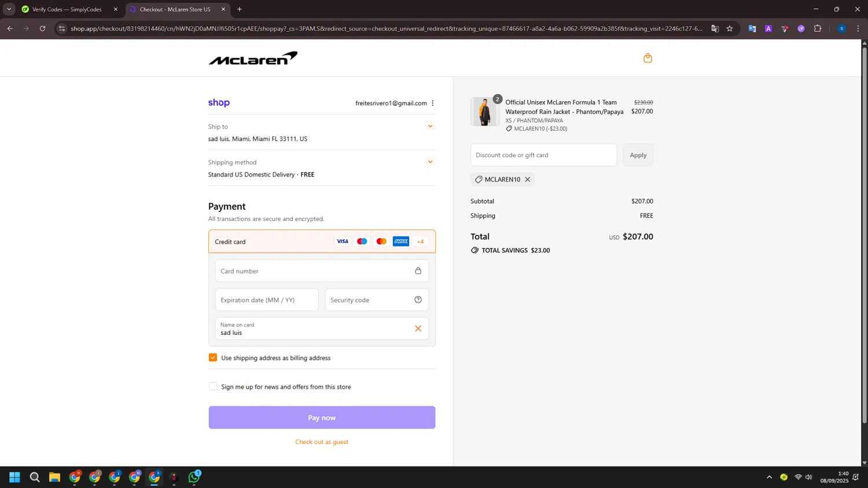The image size is (868, 488).
Task: Click the American Express logo
Action: point(401,242)
